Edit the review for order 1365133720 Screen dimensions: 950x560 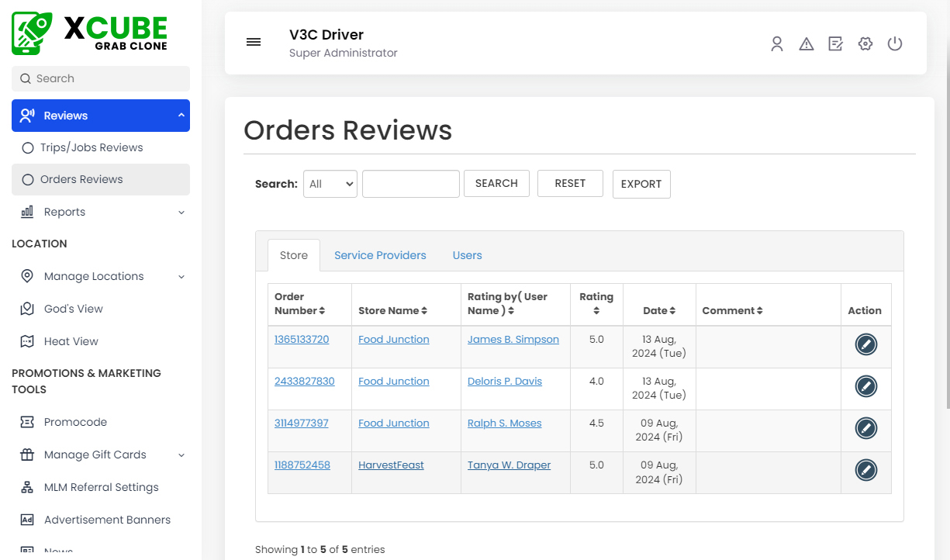(866, 344)
